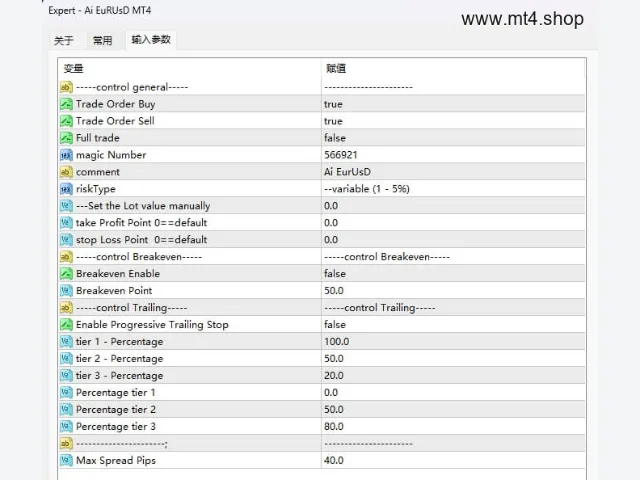Click the tier 3 - Percentage icon
Screen dimensions: 640x480
(66, 376)
